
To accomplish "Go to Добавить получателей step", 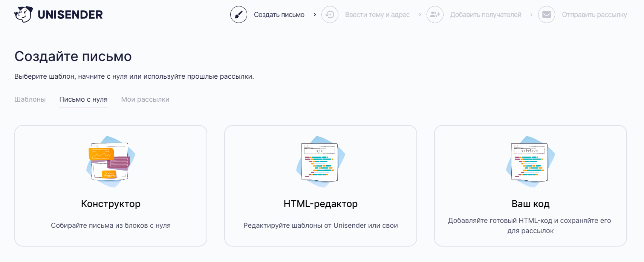I will [x=486, y=15].
